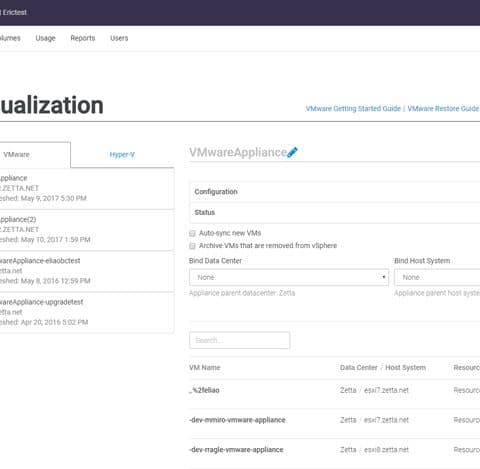
Task: Click the Erictest account name in the header
Action: (x=15, y=12)
